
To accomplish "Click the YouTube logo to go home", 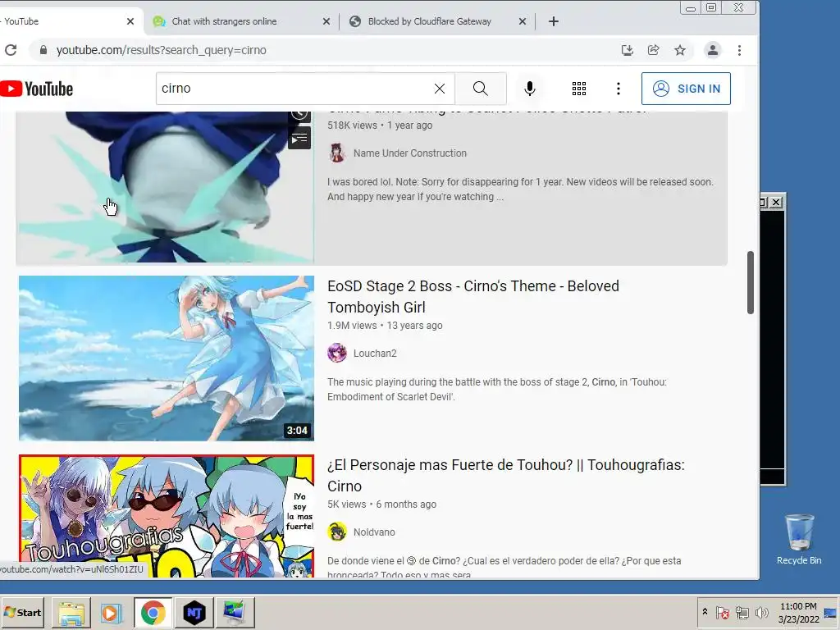I will point(36,89).
